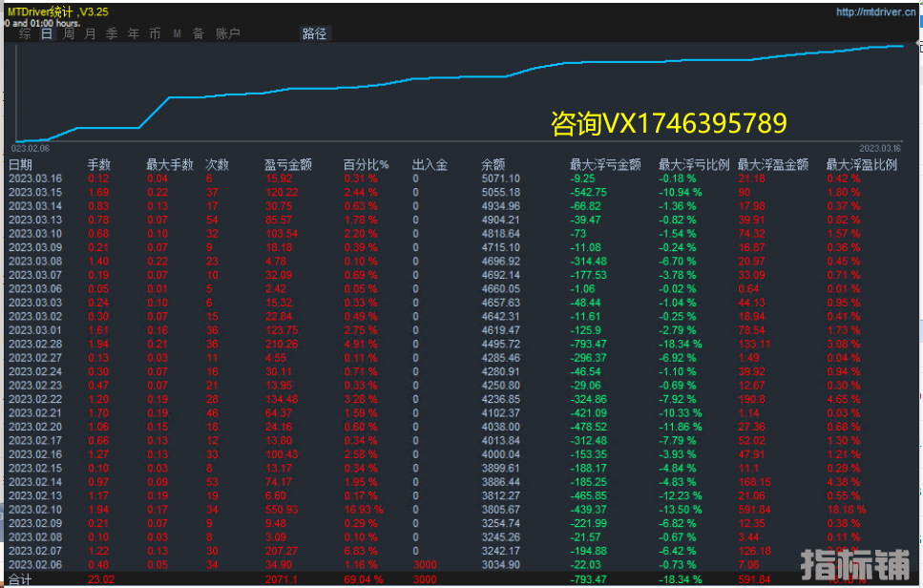Select the 账户 (account) tab
This screenshot has width=923, height=588.
pyautogui.click(x=228, y=33)
